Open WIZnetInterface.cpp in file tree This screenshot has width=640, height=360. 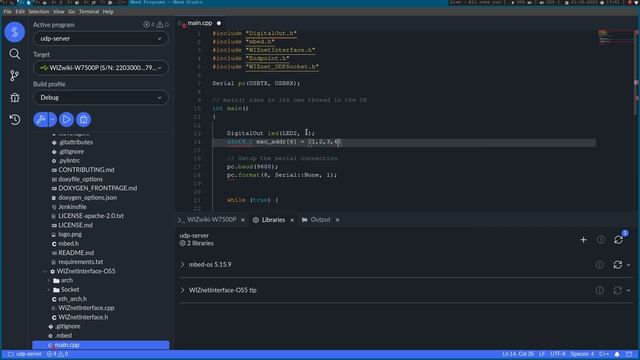tap(86, 308)
